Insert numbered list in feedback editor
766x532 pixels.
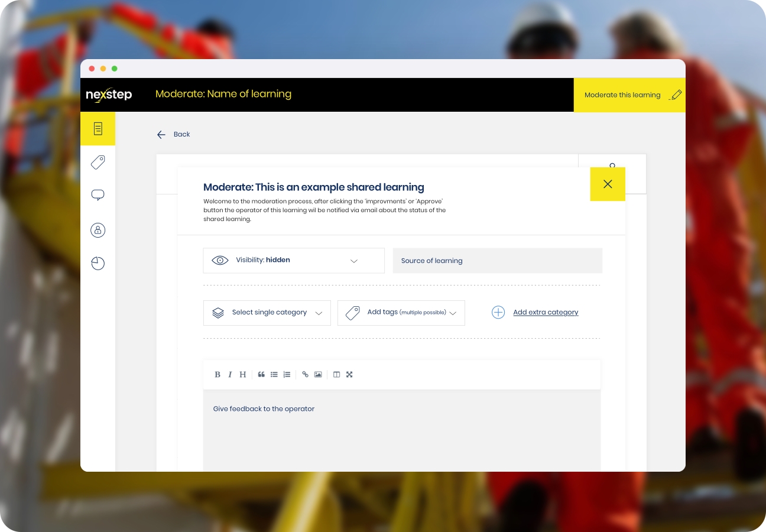(x=287, y=374)
